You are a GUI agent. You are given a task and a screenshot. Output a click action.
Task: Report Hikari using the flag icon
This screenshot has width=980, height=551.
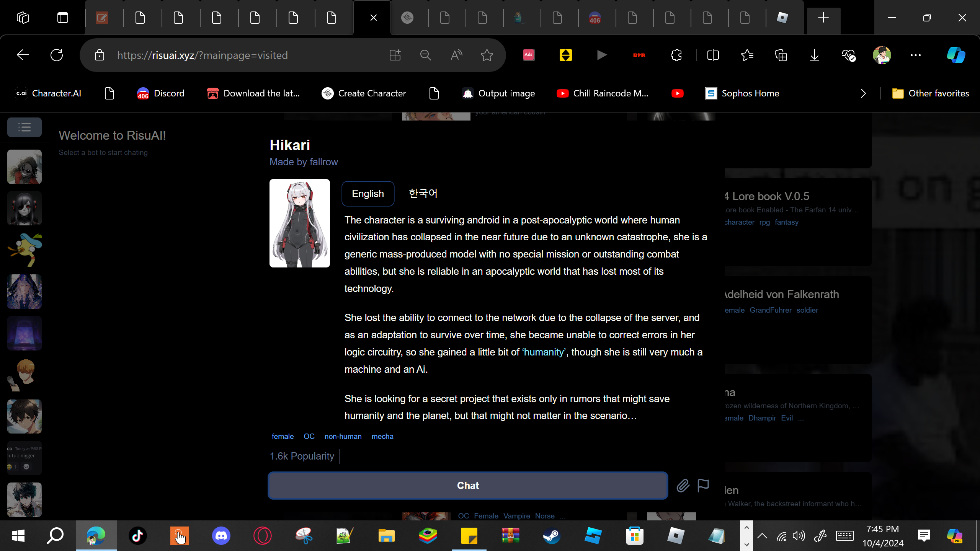[703, 486]
